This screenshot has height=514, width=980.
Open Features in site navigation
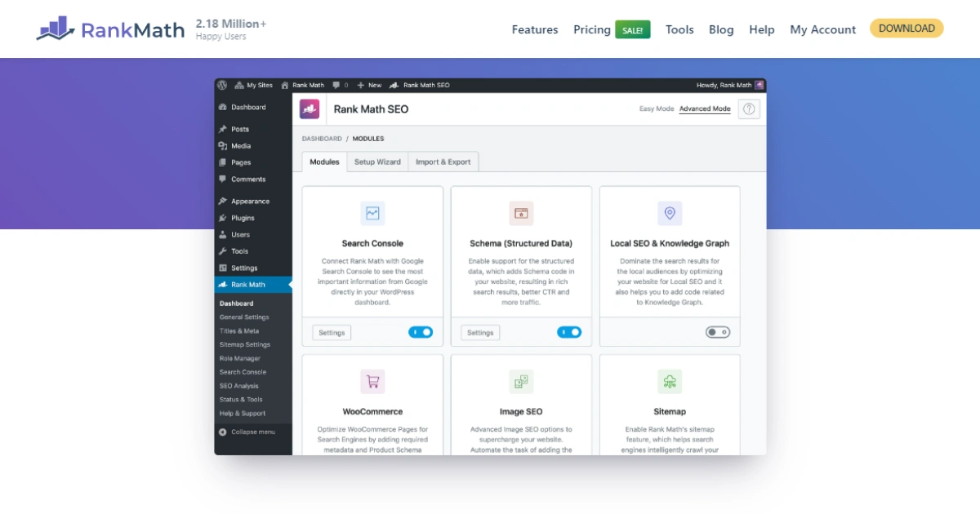point(535,29)
